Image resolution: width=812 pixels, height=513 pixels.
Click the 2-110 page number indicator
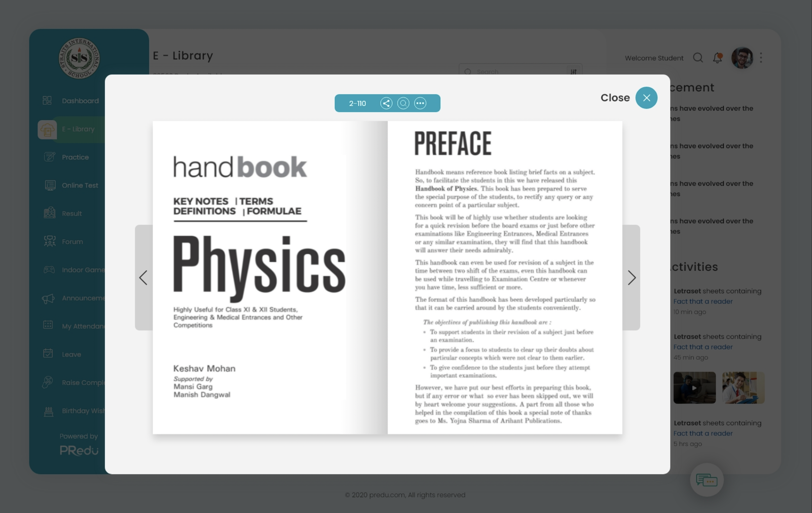pos(357,103)
